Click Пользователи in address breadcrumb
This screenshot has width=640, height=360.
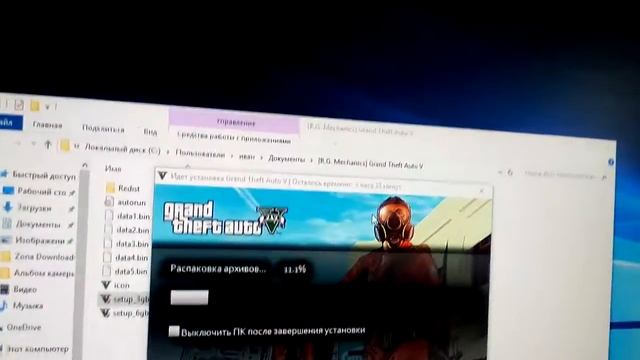pyautogui.click(x=200, y=154)
